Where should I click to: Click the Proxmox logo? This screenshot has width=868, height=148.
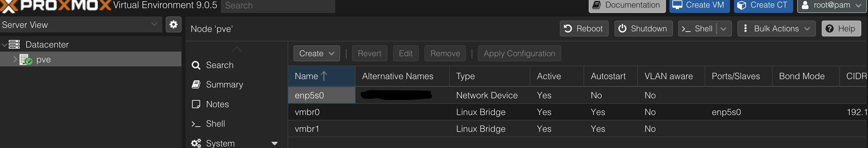[x=56, y=6]
